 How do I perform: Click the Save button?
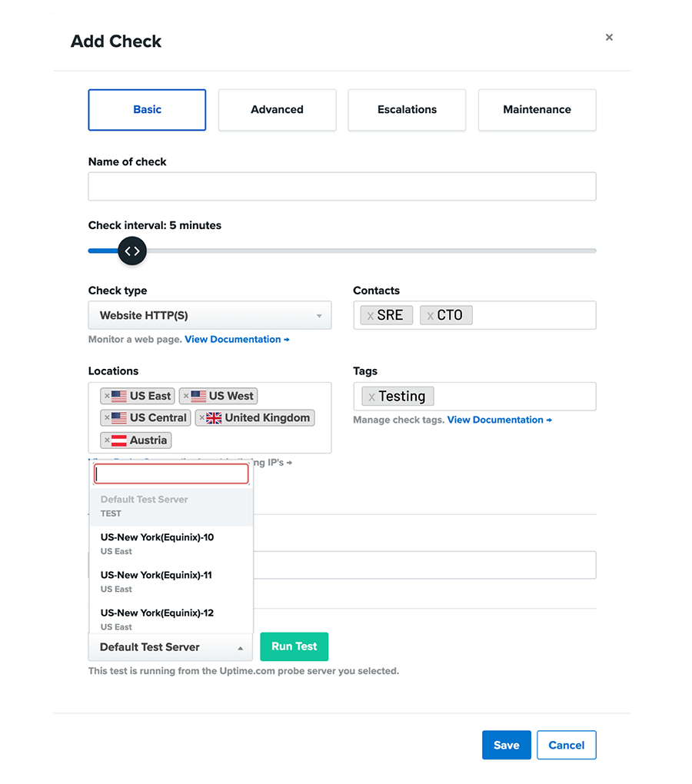(507, 745)
